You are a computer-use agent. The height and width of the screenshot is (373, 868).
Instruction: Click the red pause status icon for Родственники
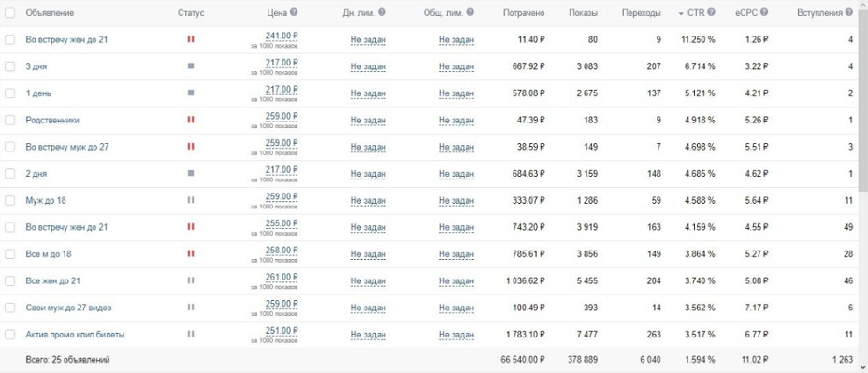[x=191, y=120]
